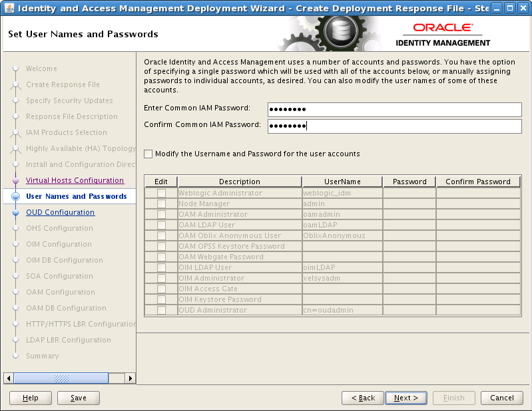
Task: Tick Edit checkbox for OIM Administrator
Action: pyautogui.click(x=161, y=278)
